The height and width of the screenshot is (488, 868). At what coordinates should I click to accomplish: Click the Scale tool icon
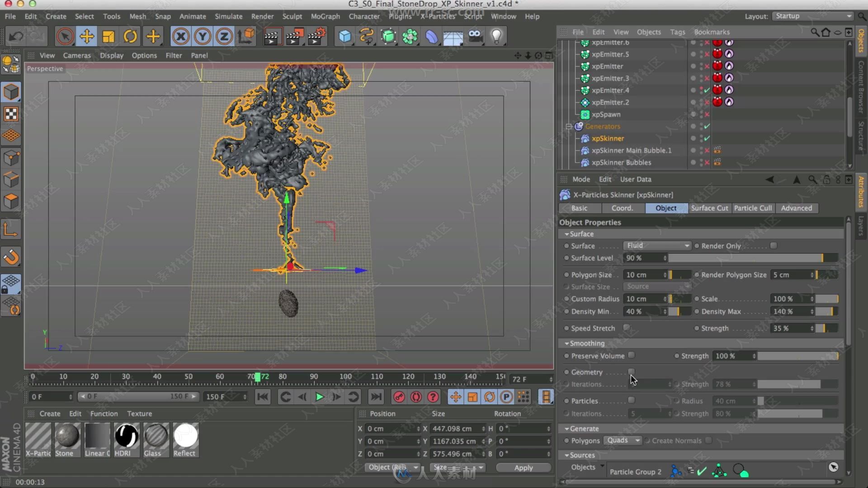(x=108, y=36)
